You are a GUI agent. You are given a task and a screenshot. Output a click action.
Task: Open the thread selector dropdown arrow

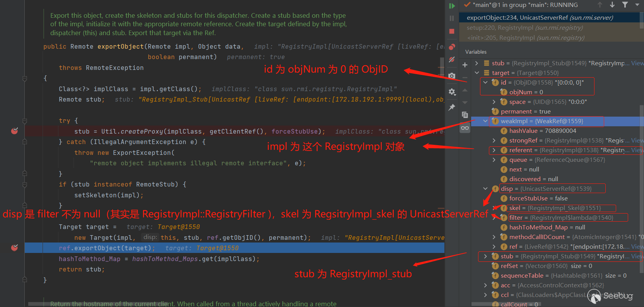(x=637, y=5)
